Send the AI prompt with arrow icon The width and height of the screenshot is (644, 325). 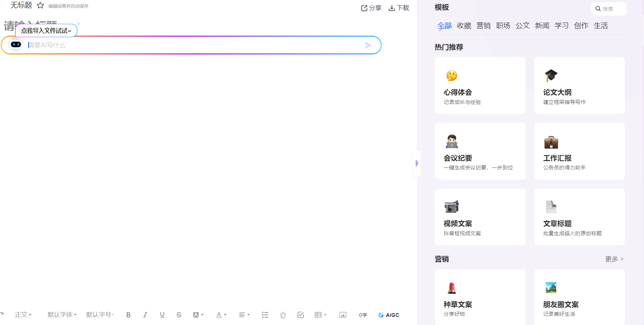tap(368, 45)
